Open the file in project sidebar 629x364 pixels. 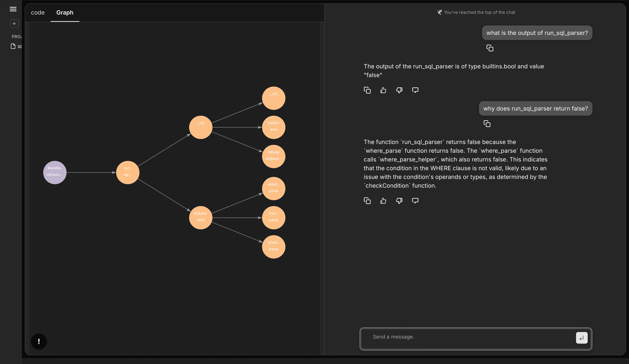[16, 46]
